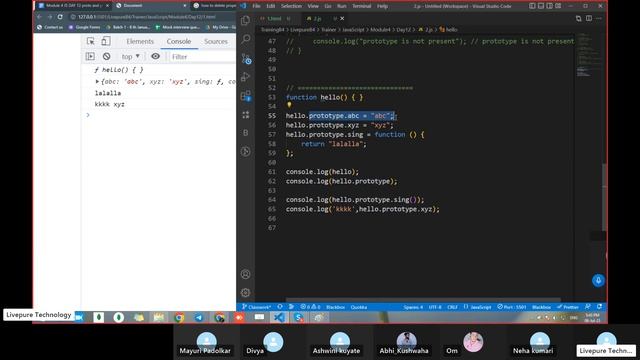This screenshot has width=640, height=360.
Task: Show the console sidebar icon
Action: coord(90,56)
